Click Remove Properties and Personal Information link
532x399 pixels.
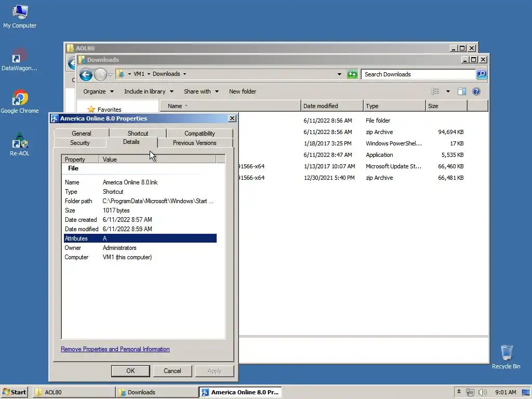pos(115,349)
